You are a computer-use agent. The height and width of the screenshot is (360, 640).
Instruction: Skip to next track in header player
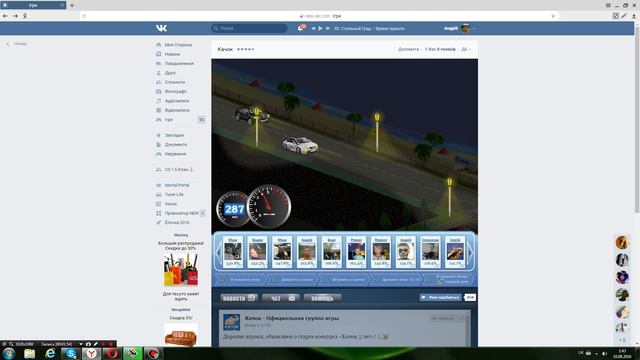coord(327,29)
